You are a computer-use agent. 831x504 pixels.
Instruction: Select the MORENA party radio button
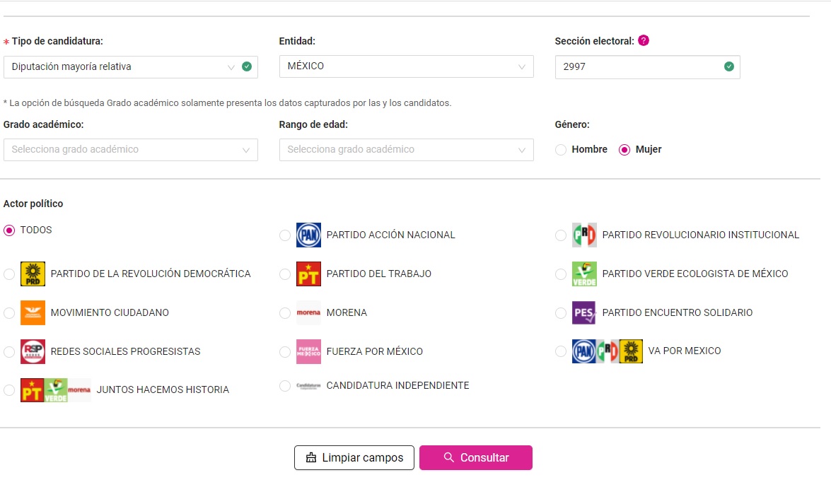tap(285, 313)
